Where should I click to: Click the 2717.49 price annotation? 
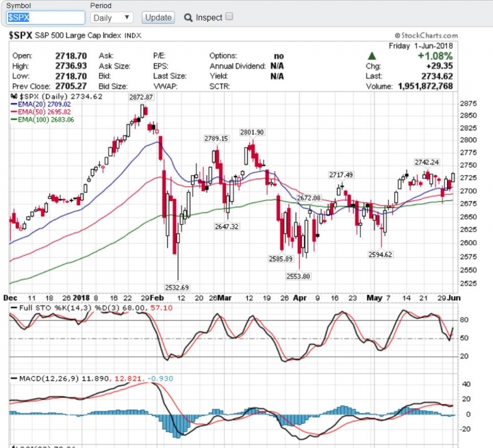[341, 175]
